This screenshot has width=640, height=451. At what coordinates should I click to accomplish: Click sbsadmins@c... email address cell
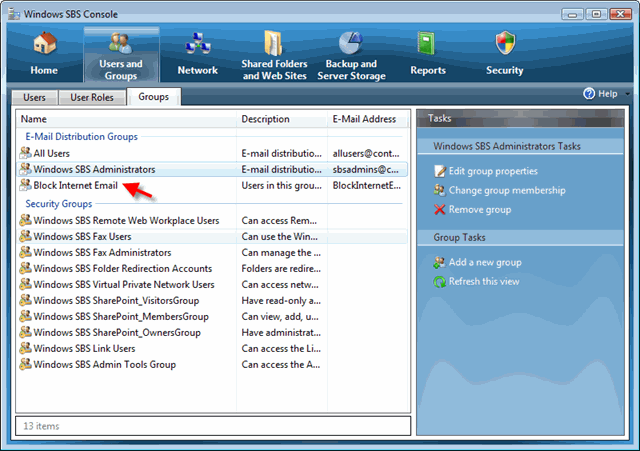tap(366, 169)
